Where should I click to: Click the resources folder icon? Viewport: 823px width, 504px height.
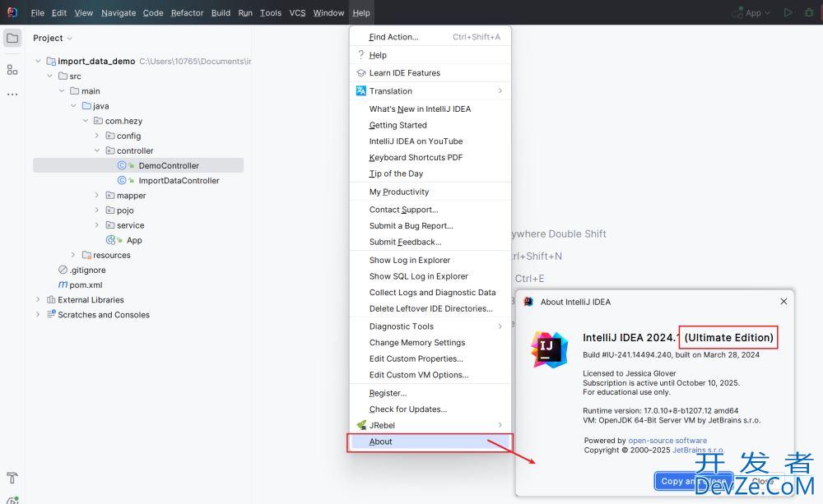[x=86, y=256]
